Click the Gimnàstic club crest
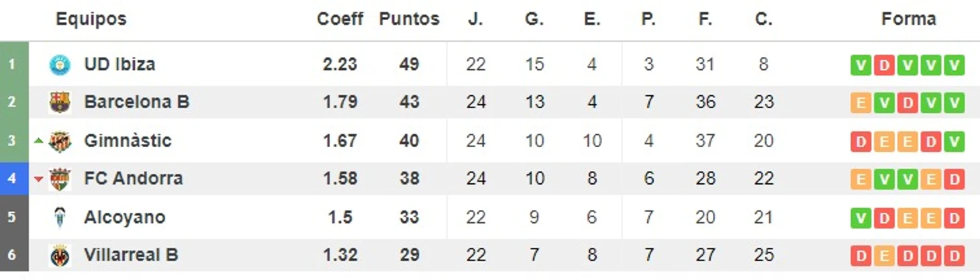Image resolution: width=980 pixels, height=280 pixels. pos(60,141)
